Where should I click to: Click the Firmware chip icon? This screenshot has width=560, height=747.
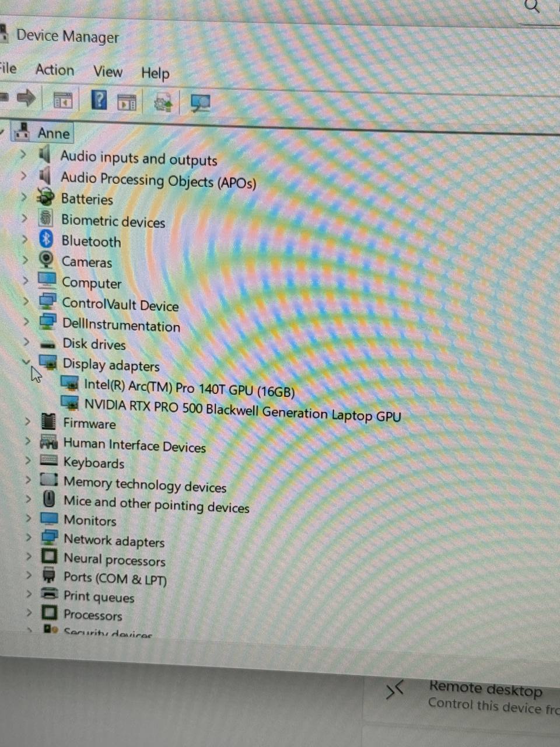click(x=49, y=421)
